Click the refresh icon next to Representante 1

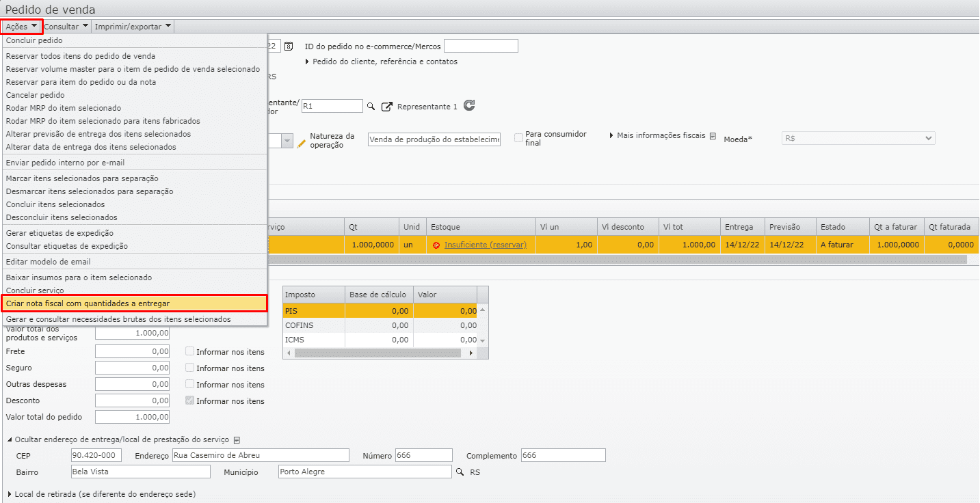[468, 106]
